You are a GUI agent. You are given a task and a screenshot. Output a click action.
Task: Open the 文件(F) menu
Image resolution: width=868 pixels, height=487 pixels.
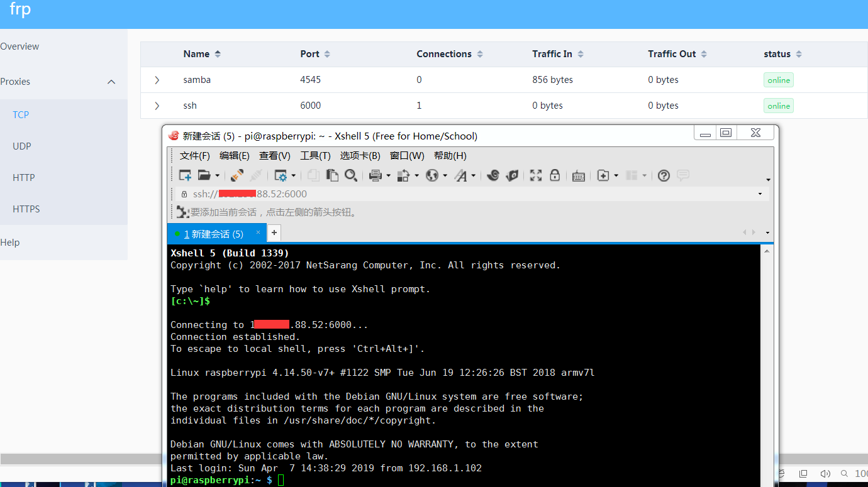pyautogui.click(x=195, y=155)
